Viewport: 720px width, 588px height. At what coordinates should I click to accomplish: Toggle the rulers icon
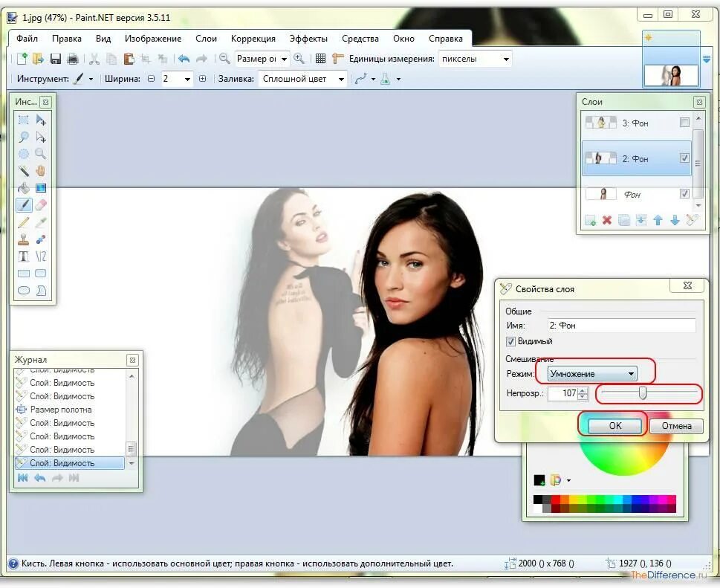coord(338,59)
